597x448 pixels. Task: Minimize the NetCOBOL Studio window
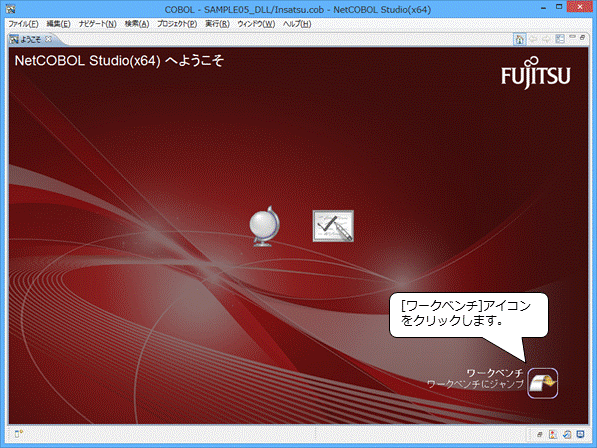coord(543,8)
